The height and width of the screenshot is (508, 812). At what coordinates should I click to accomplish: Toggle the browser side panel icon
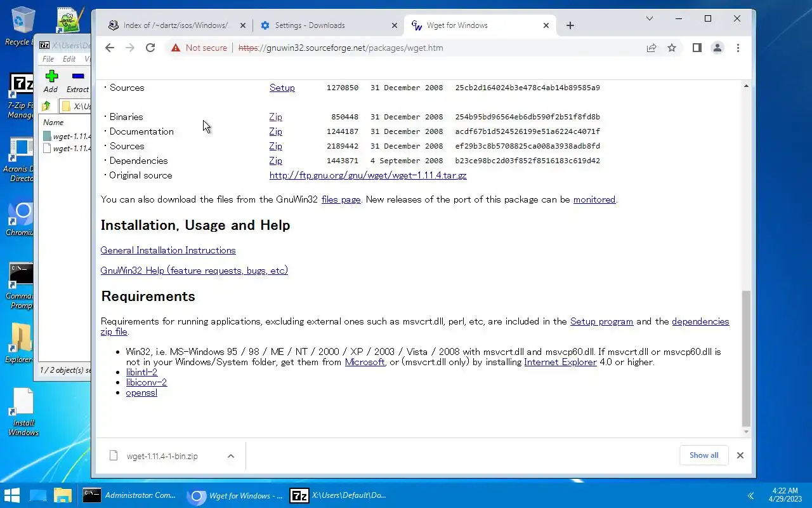pos(697,48)
